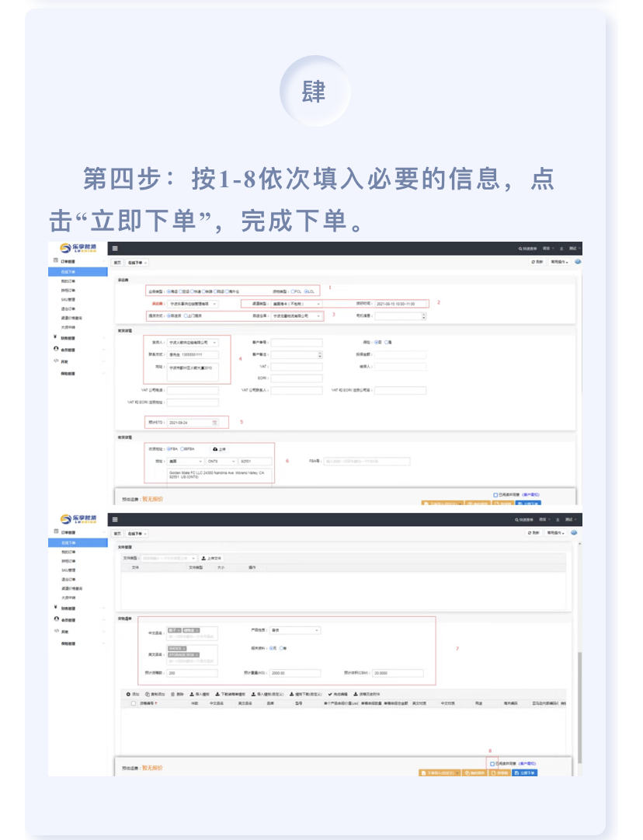Viewport: 643px width, 840px height.
Task: Click 删除 trash toolbar item
Action: pyautogui.click(x=177, y=694)
